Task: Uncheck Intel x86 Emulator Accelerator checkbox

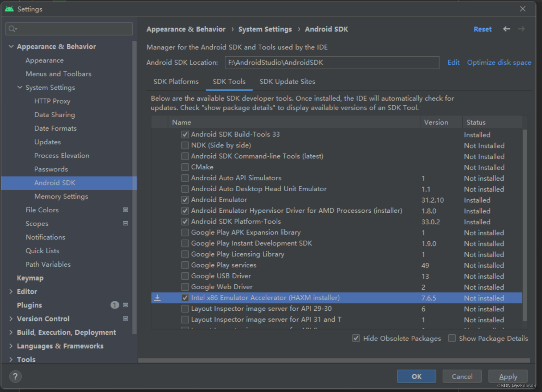Action: point(185,298)
